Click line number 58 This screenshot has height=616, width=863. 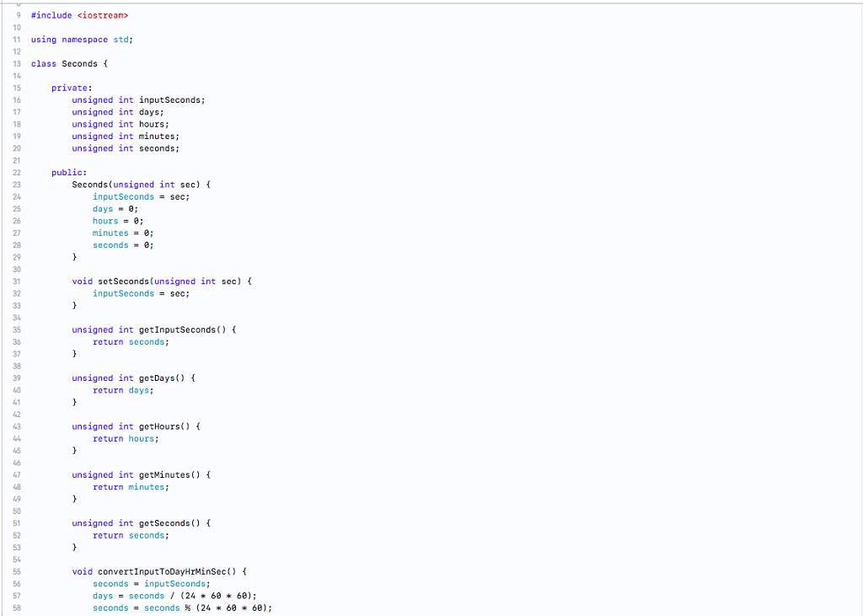17,608
